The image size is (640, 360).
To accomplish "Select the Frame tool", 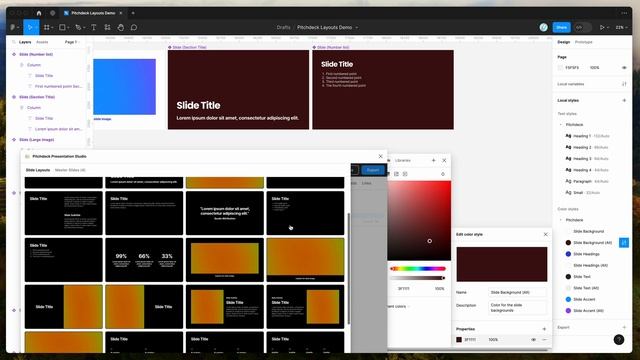I will point(47,27).
